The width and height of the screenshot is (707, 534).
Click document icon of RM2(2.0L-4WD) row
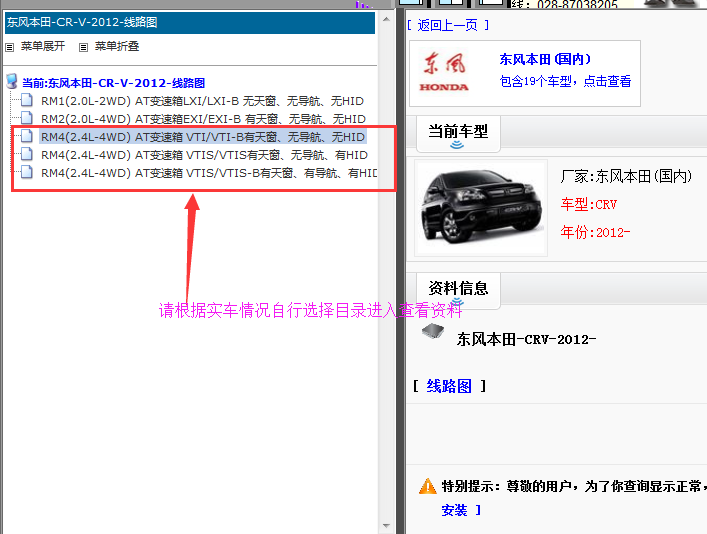(x=27, y=118)
